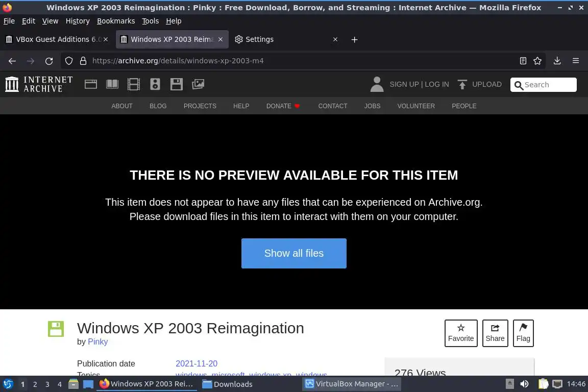Click the user avatar icon
588x392 pixels.
click(377, 84)
